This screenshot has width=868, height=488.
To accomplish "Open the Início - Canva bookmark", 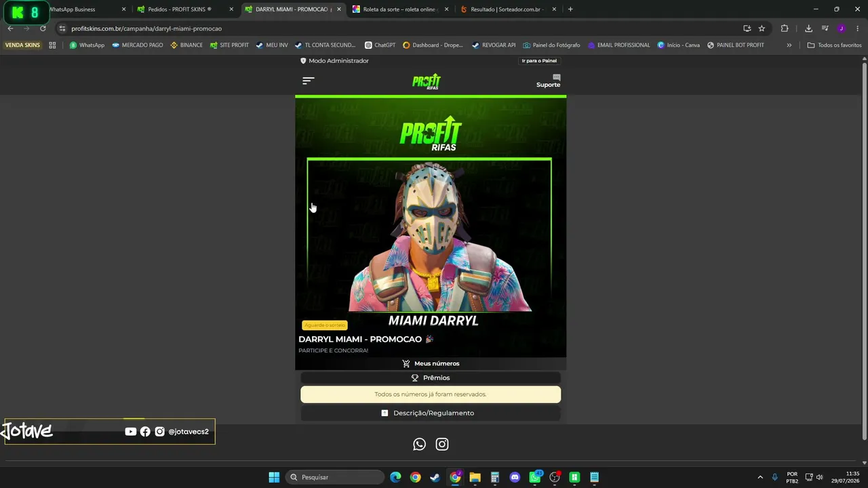I will 678,45.
